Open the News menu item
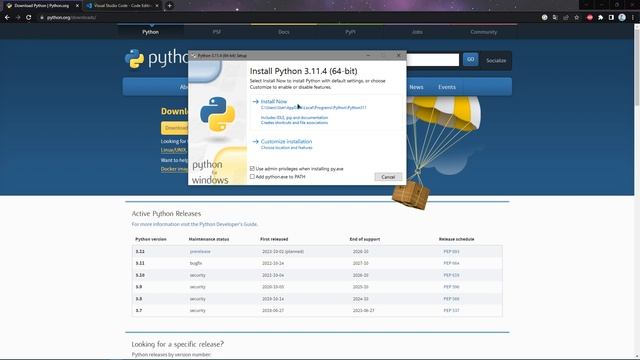 point(416,87)
